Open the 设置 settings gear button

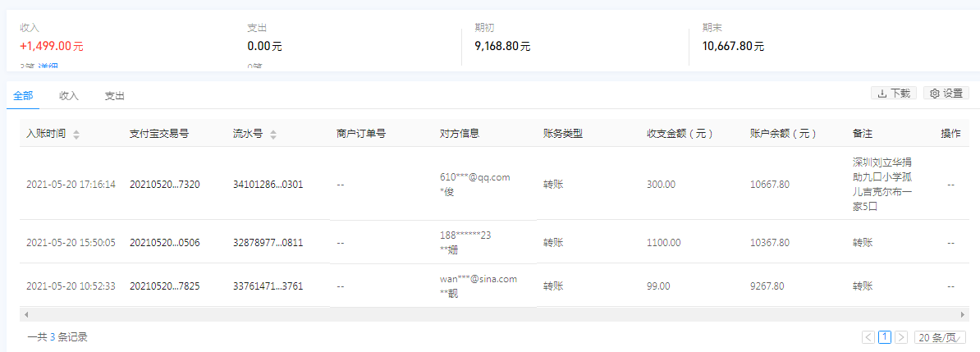[x=946, y=94]
